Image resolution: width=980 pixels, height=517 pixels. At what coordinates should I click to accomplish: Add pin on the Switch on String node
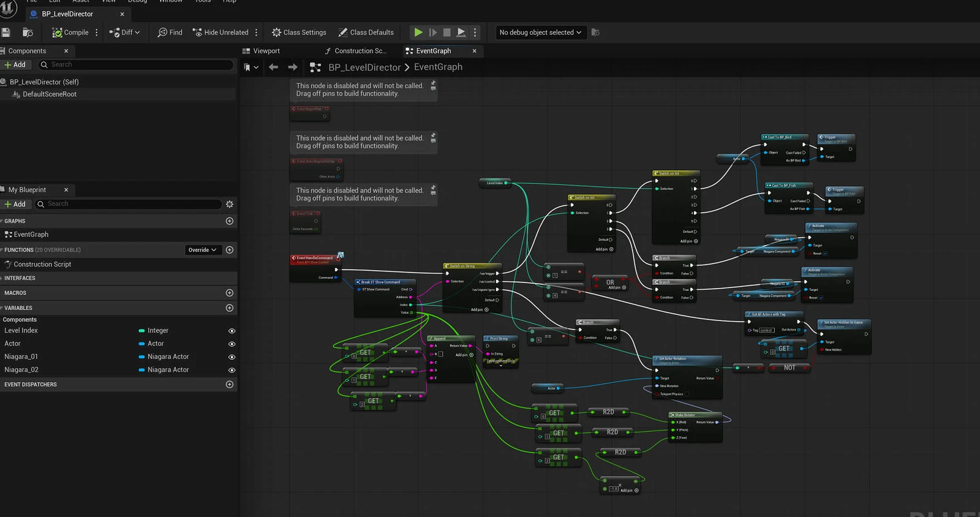[x=480, y=310]
